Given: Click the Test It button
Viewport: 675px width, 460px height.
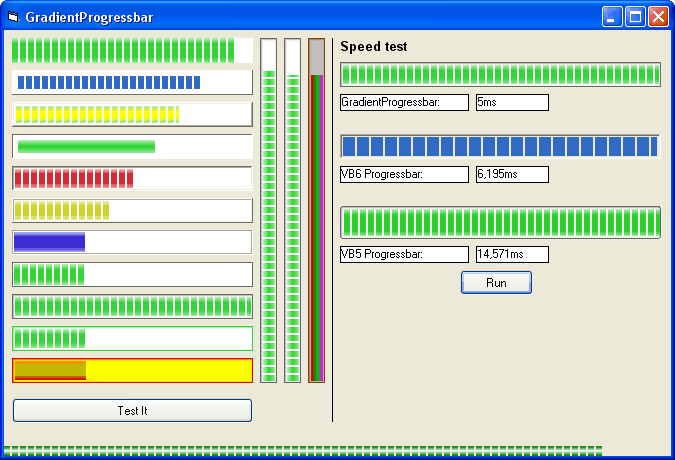Looking at the screenshot, I should (x=132, y=410).
